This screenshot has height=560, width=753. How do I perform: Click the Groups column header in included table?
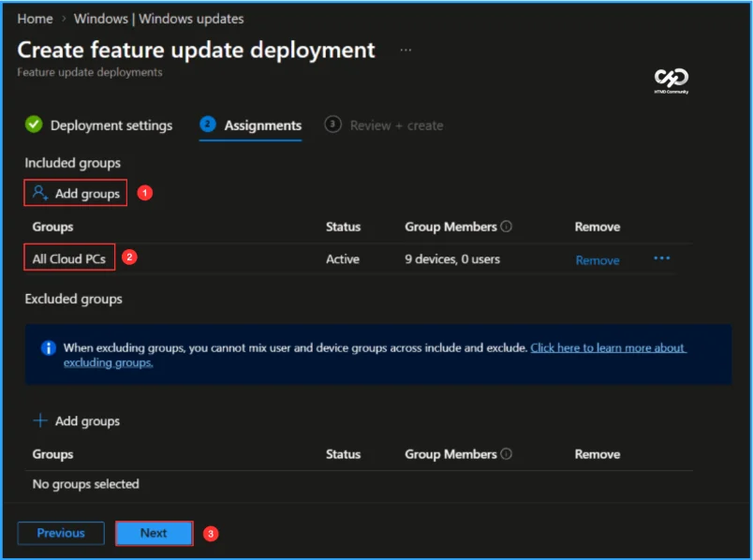pos(52,227)
